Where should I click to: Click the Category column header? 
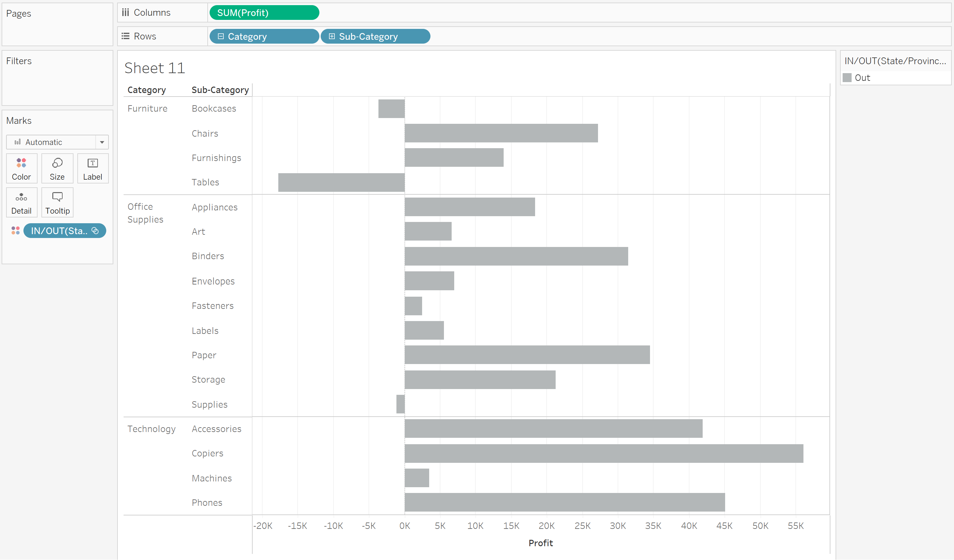146,90
